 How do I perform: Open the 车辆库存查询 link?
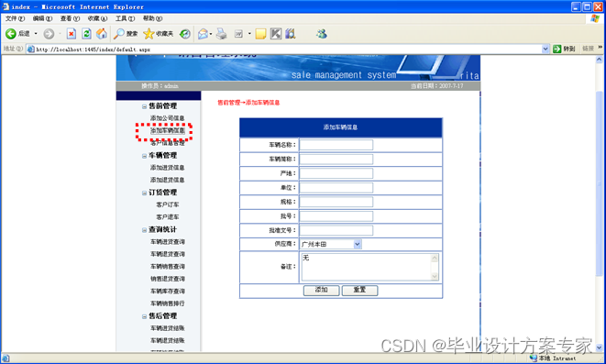168,291
